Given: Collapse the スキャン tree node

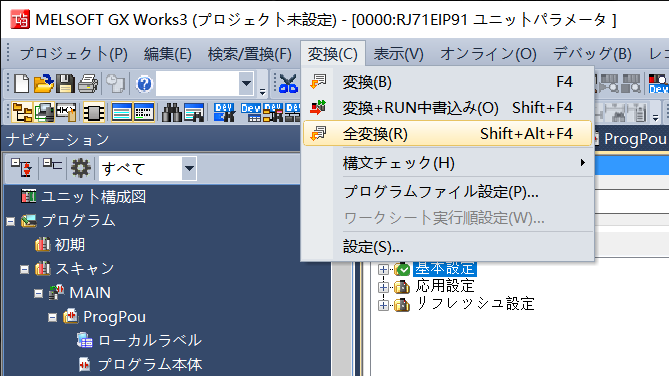Looking at the screenshot, I should [x=24, y=269].
